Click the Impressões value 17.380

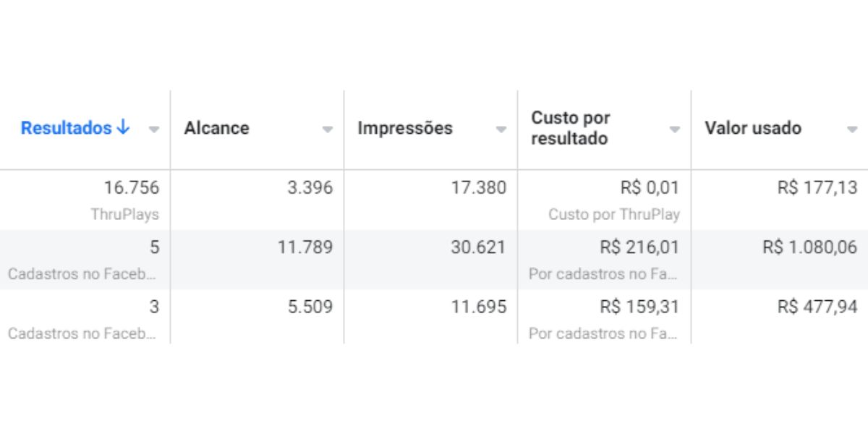479,188
